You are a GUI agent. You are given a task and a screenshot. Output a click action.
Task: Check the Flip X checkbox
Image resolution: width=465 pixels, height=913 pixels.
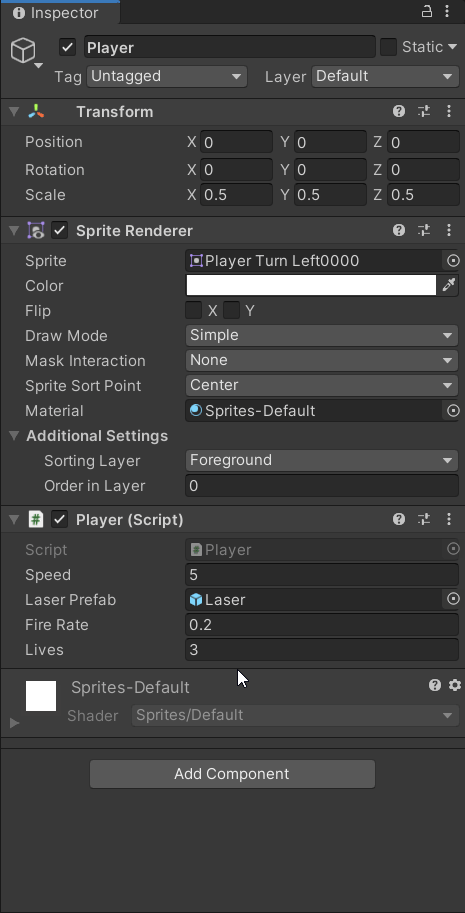[x=194, y=310]
